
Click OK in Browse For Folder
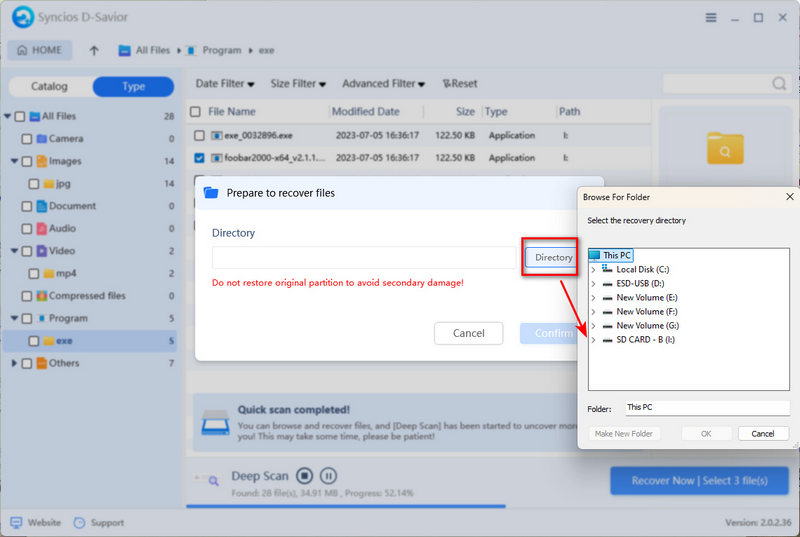[x=706, y=433]
